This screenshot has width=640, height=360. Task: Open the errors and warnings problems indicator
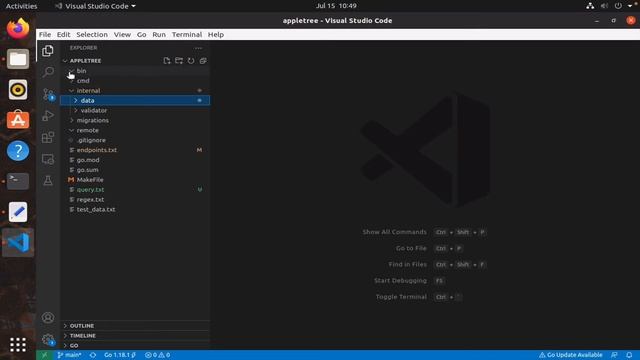click(x=158, y=355)
